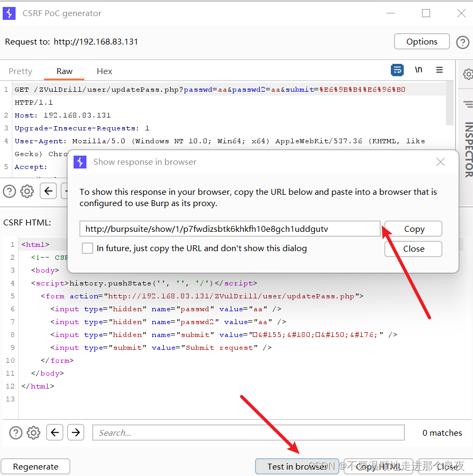This screenshot has height=476, width=473.
Task: Go to previous match in CSRF HTML
Action: tap(55, 433)
